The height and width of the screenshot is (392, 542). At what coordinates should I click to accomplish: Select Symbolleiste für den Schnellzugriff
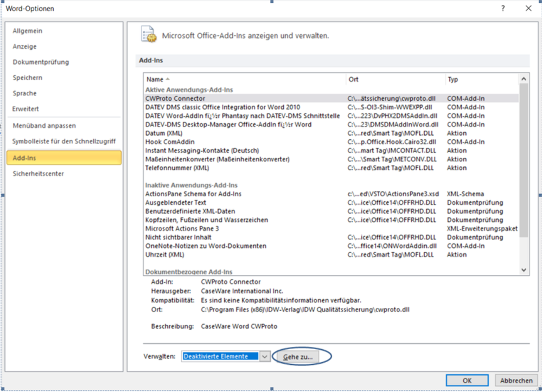pos(64,141)
